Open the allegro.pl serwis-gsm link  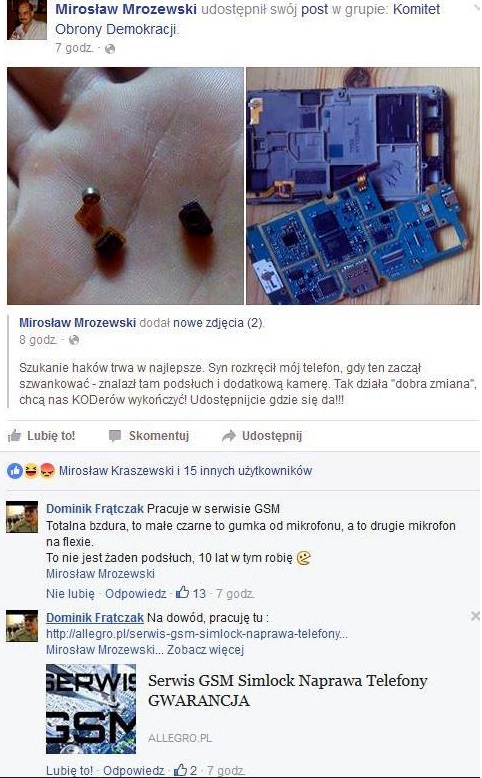click(x=197, y=634)
